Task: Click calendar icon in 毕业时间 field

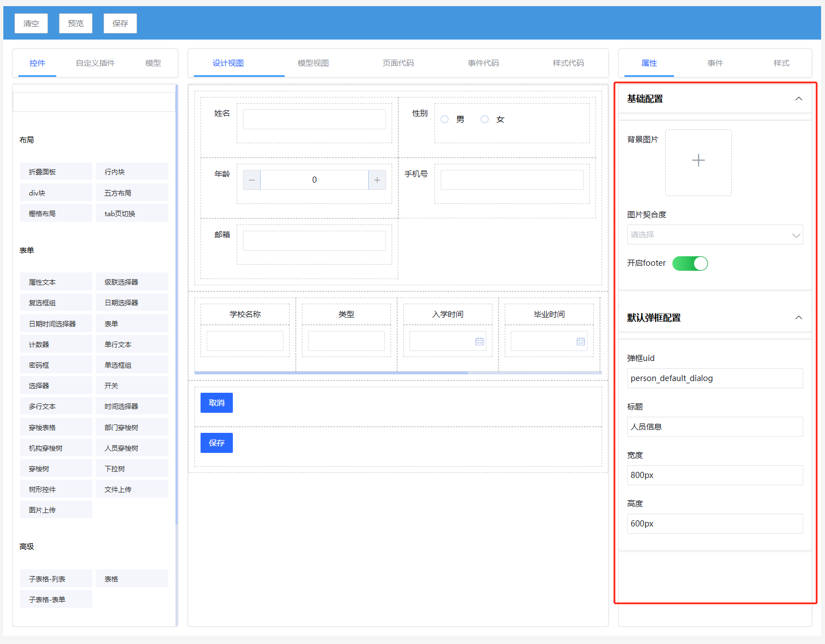Action: click(x=580, y=341)
